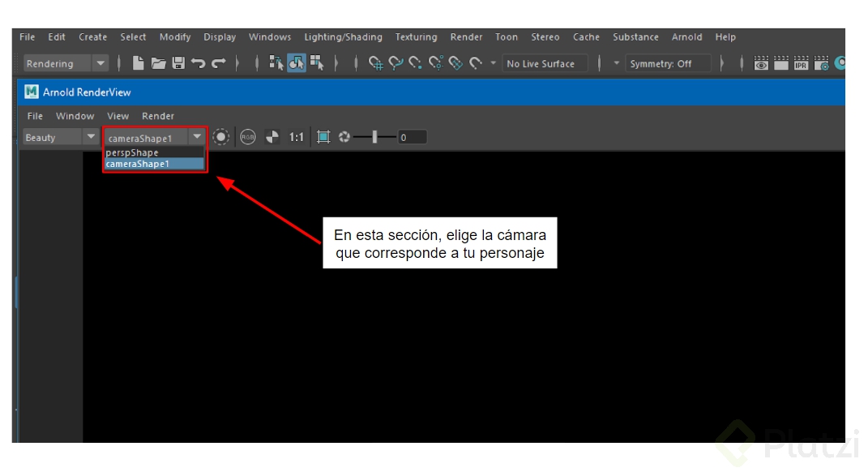Open render settings clapperboard with gear
This screenshot has height=472, width=868.
pyautogui.click(x=822, y=63)
